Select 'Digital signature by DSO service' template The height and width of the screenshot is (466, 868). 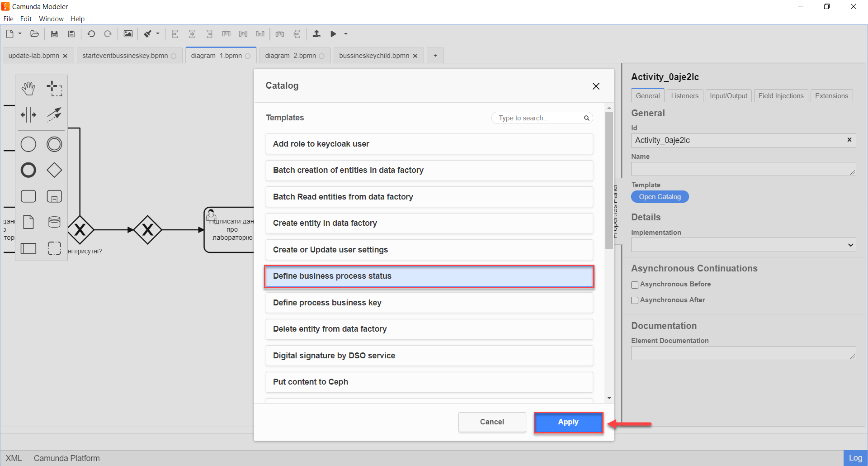point(429,356)
